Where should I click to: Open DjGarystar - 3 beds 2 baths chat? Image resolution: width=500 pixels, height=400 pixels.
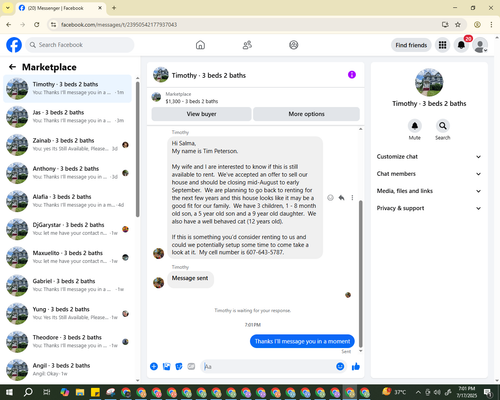coord(67,229)
